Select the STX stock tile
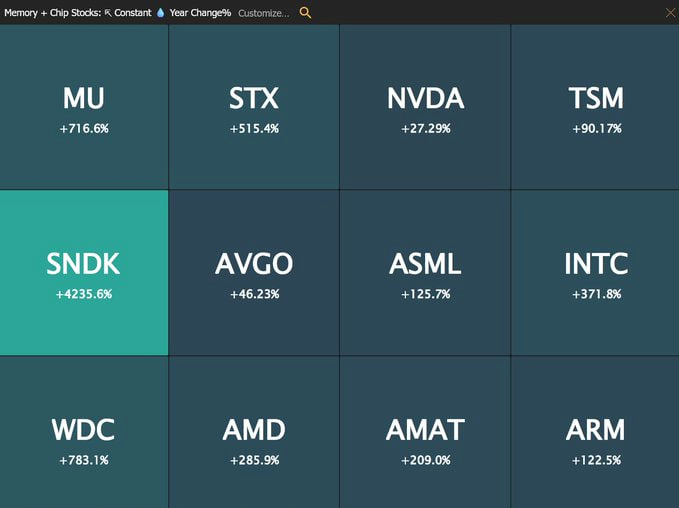This screenshot has height=508, width=679. coord(254,107)
